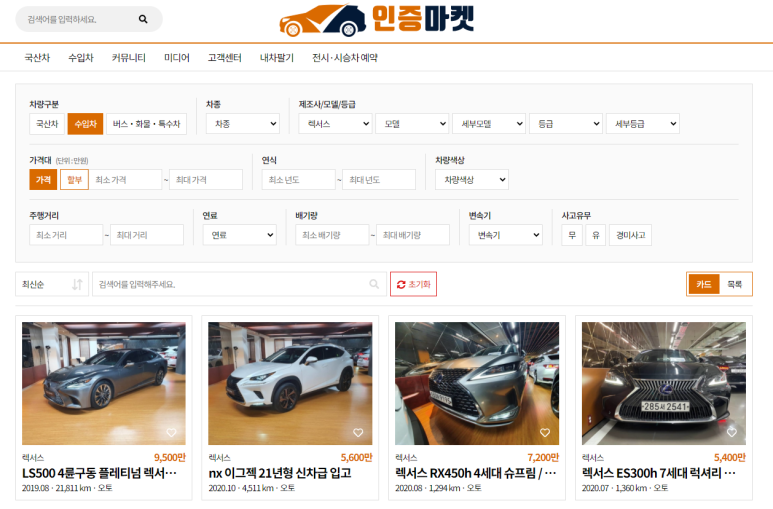Open the white nx car photo

coord(290,383)
